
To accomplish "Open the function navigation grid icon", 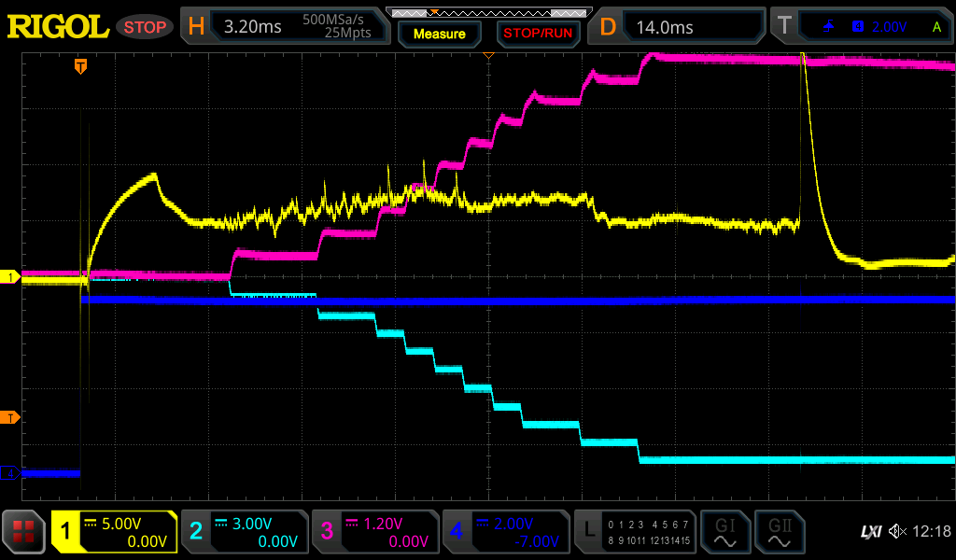I will coord(24,533).
